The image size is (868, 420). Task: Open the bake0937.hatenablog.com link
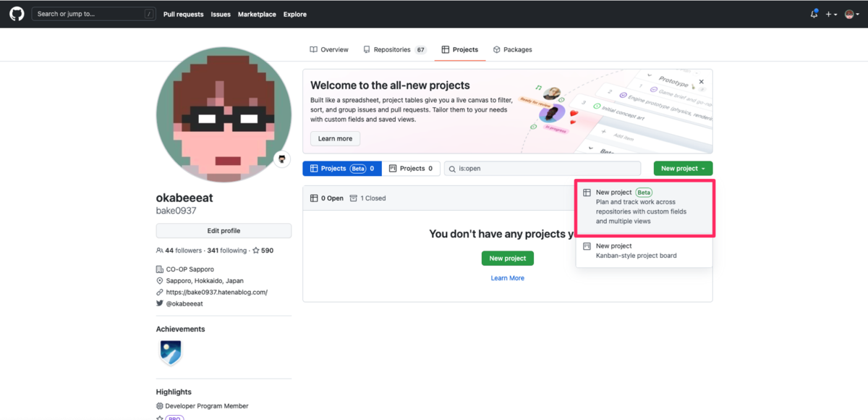[x=216, y=292]
